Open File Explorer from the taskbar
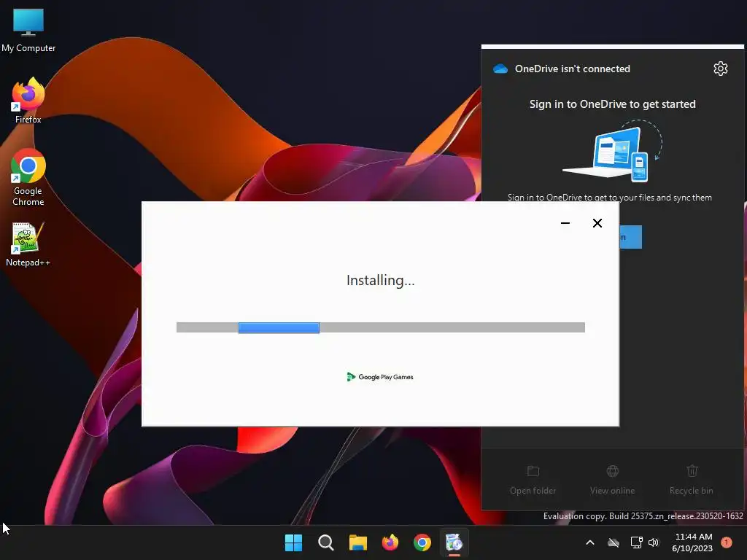Image resolution: width=747 pixels, height=560 pixels. tap(357, 542)
